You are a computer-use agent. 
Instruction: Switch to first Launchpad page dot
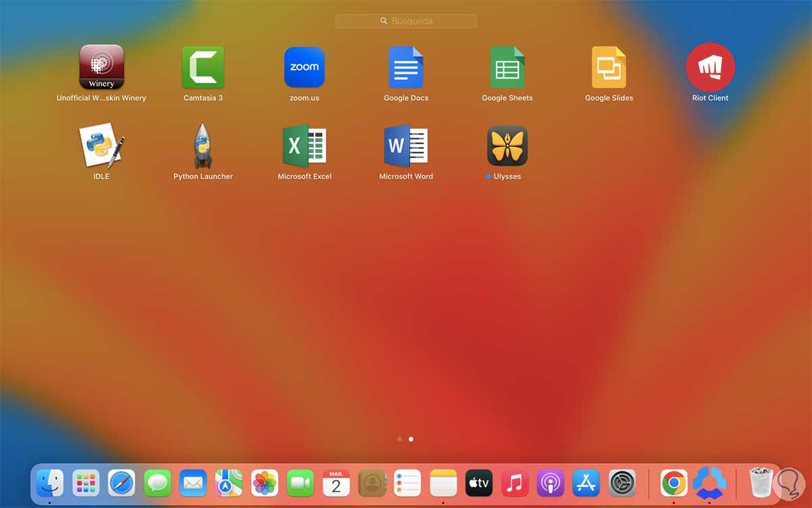click(400, 439)
